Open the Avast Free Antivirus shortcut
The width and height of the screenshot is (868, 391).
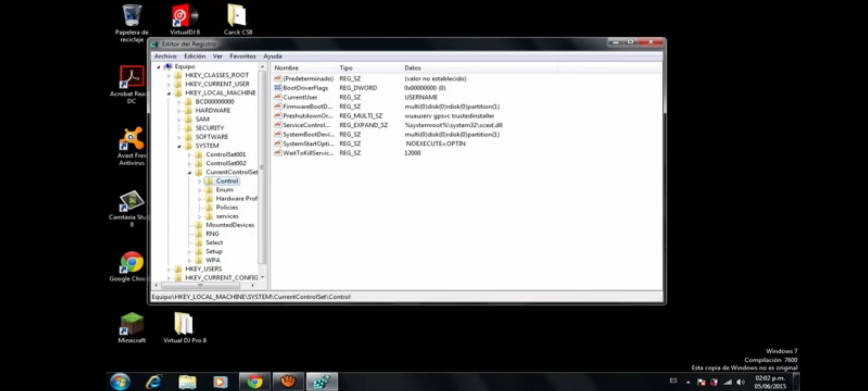tap(132, 139)
